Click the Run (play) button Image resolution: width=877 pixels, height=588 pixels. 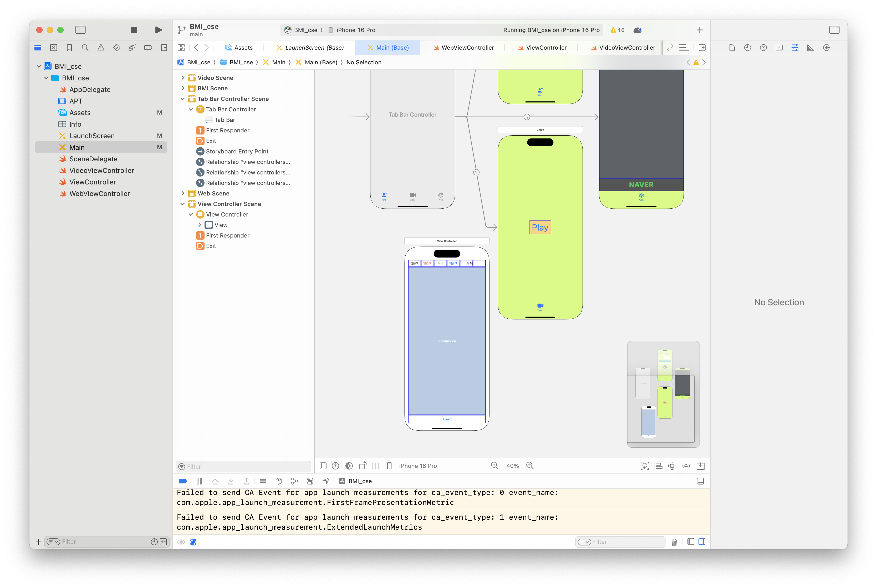(158, 30)
